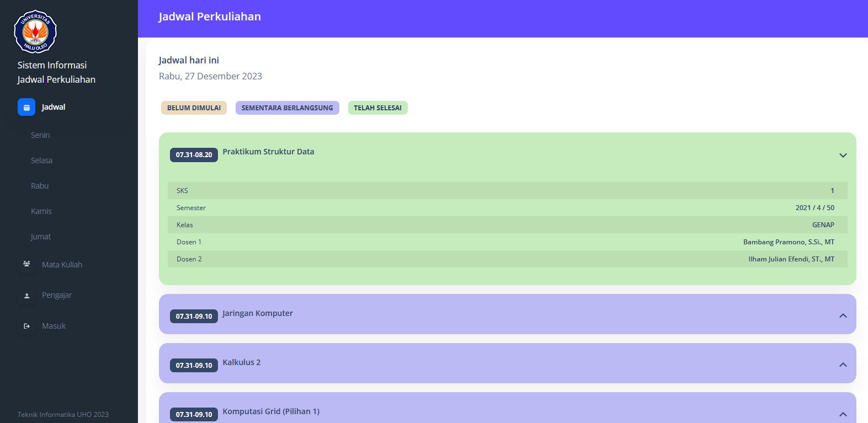Image resolution: width=868 pixels, height=423 pixels.
Task: Select Rabu in the sidebar
Action: click(x=40, y=186)
